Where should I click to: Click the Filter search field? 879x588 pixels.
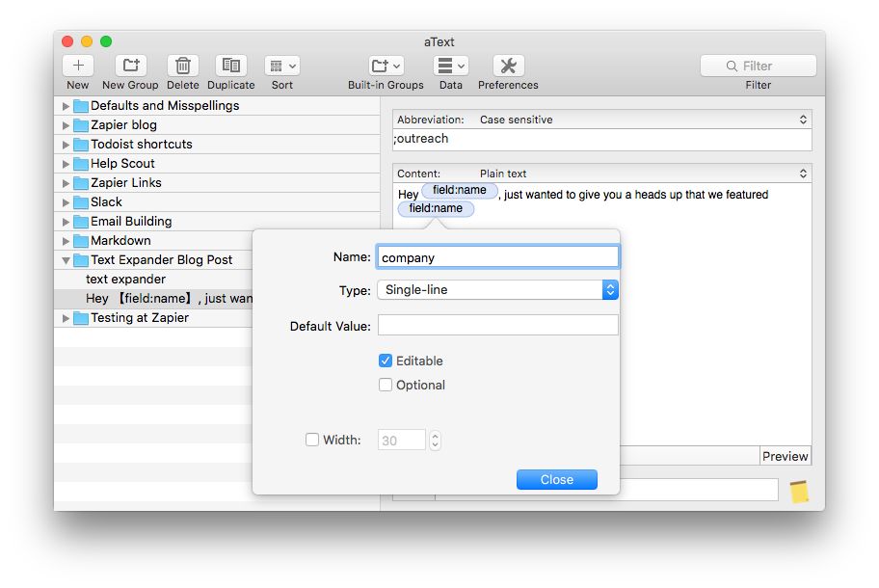click(x=758, y=66)
